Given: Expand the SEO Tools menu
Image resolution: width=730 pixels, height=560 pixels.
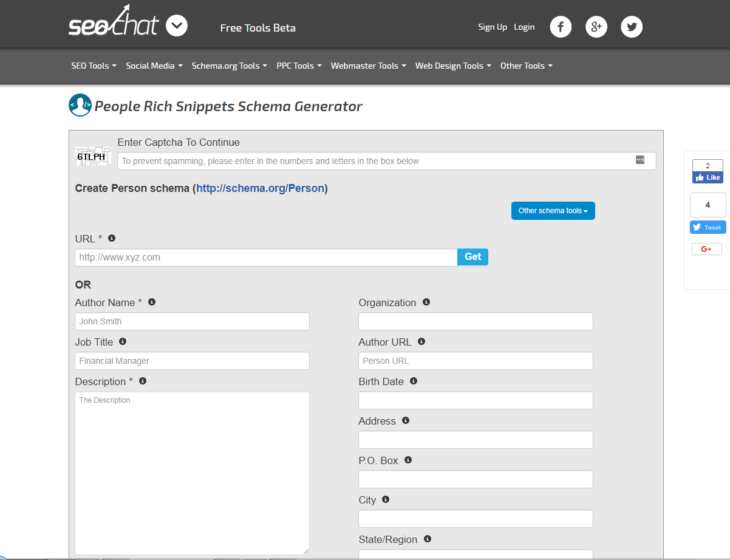Looking at the screenshot, I should (94, 66).
